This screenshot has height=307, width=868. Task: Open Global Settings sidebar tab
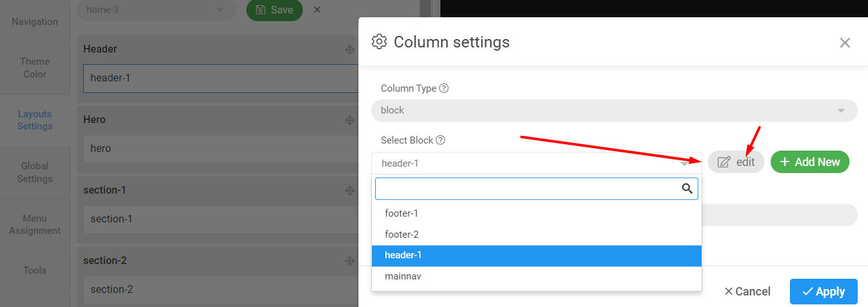35,172
